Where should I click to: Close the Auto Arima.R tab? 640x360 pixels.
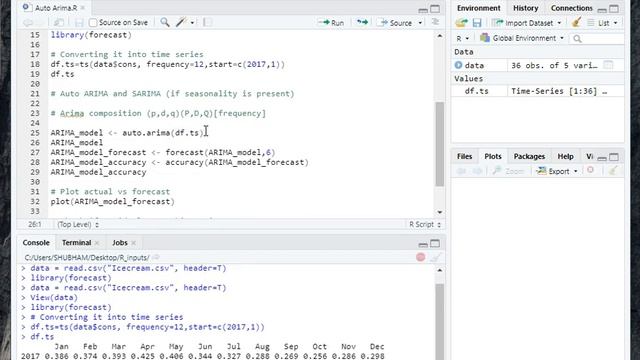point(83,8)
